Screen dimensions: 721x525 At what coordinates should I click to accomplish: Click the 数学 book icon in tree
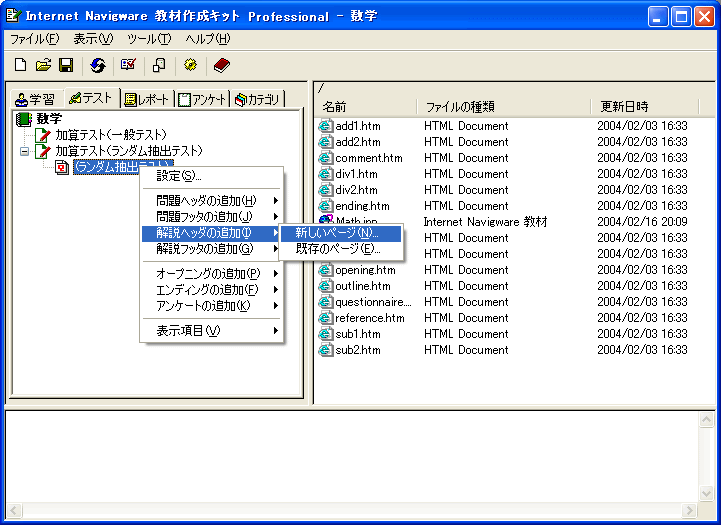tap(24, 119)
